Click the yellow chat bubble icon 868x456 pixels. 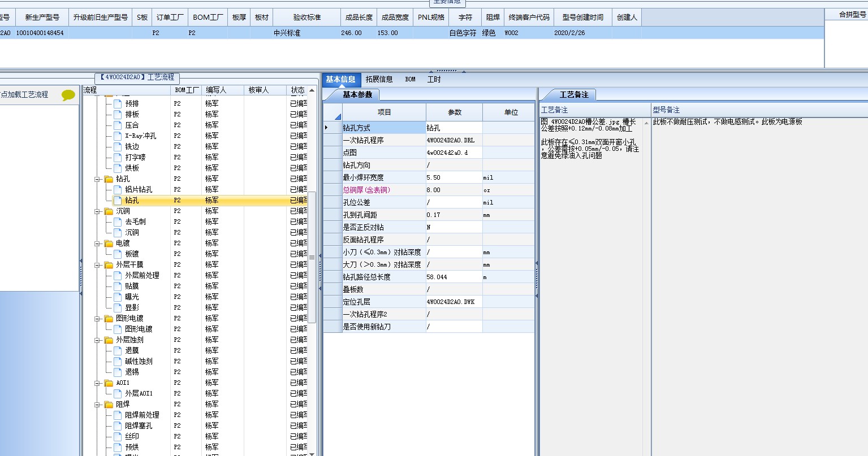point(68,95)
